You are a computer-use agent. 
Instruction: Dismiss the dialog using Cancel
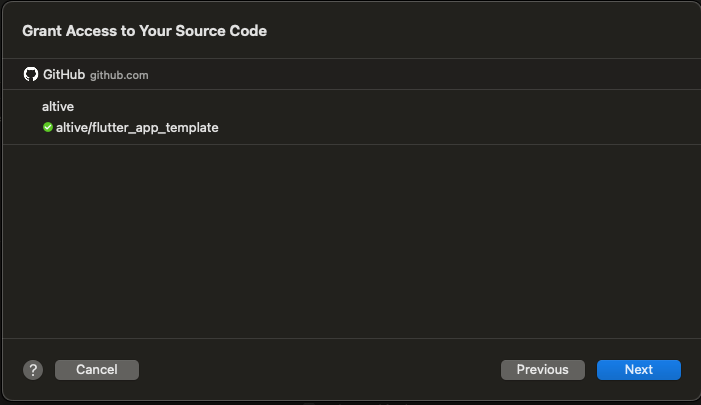tap(97, 370)
